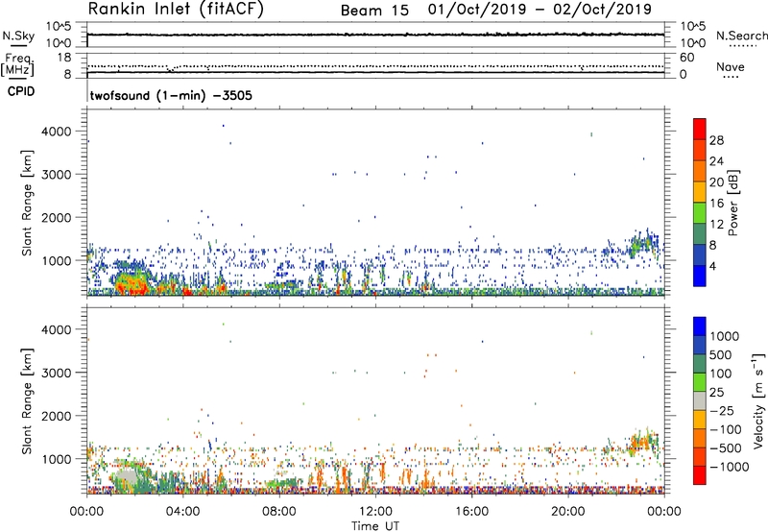This screenshot has width=768, height=532.
Task: Click the "16:00" time tick label
Action: 471,512
